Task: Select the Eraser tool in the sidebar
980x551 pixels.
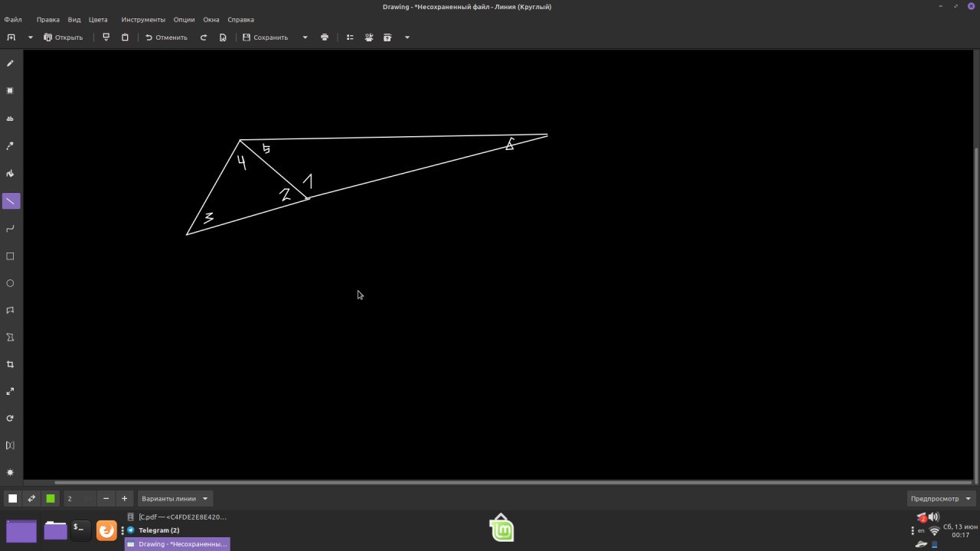Action: [11, 90]
